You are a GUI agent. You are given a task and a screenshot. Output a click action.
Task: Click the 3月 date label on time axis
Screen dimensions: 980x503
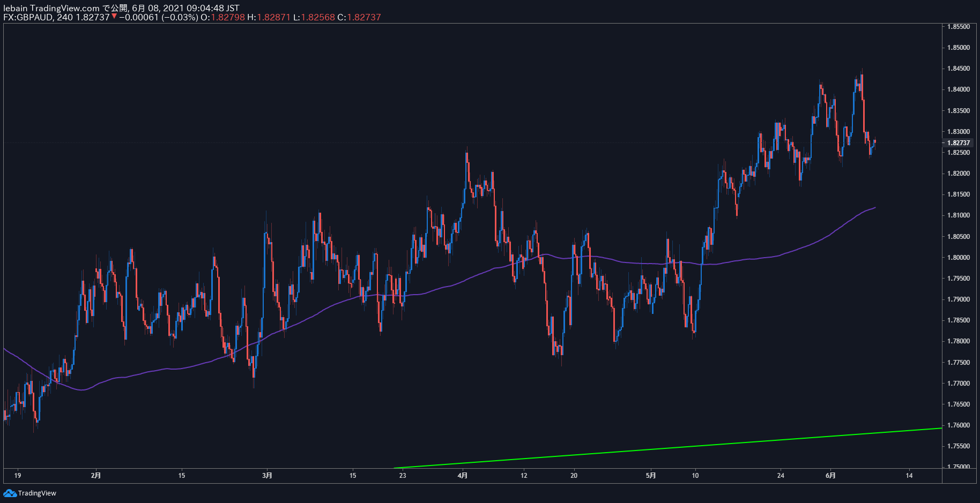268,476
